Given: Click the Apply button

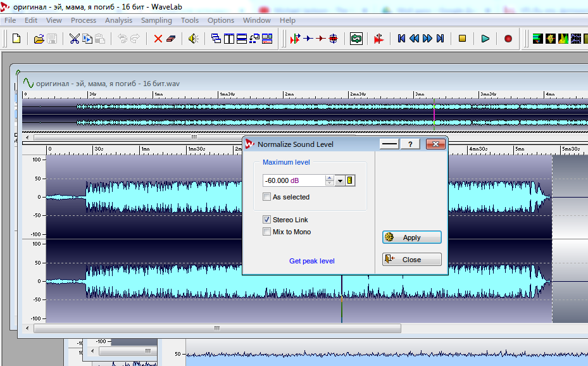Looking at the screenshot, I should (411, 237).
